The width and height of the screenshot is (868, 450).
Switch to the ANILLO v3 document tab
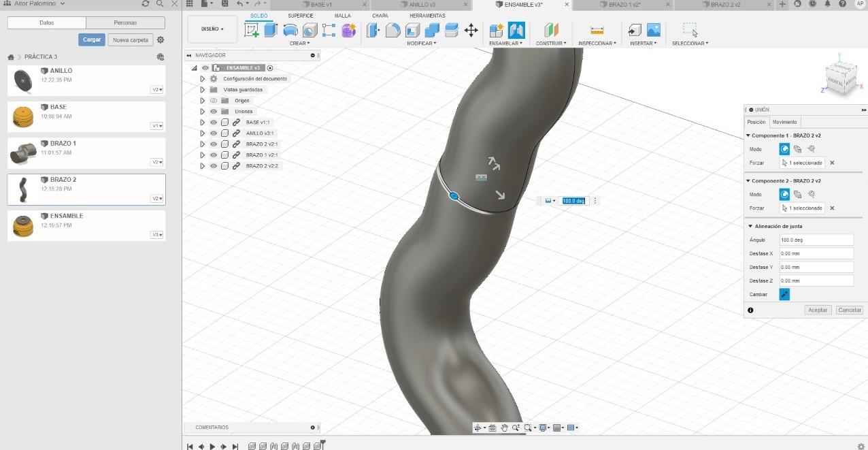tap(422, 5)
